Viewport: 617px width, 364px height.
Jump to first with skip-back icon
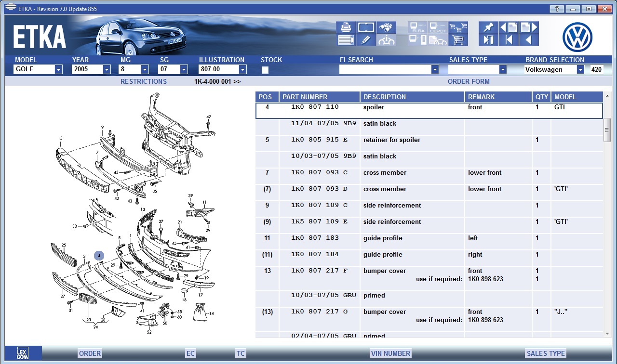click(509, 40)
